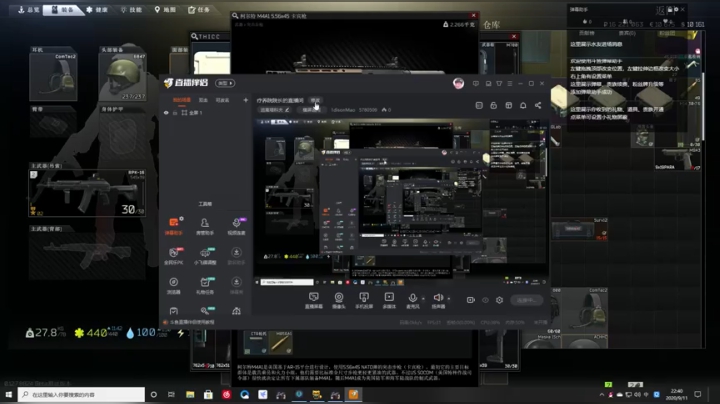
Task: Open Windows notification center icon
Action: pyautogui.click(x=698, y=394)
